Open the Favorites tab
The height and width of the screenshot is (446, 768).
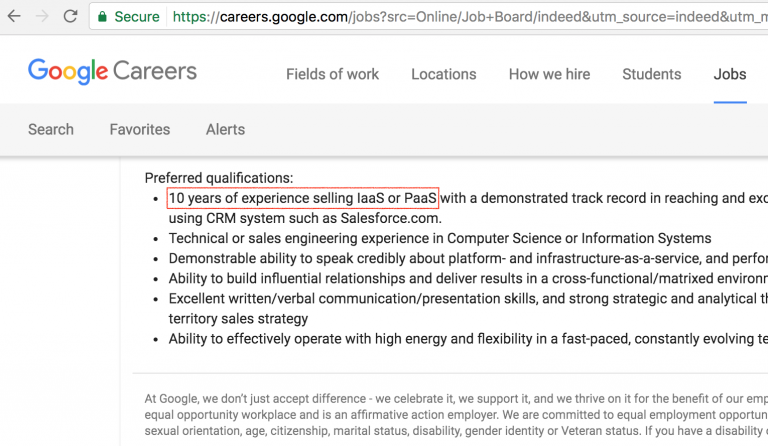(139, 129)
